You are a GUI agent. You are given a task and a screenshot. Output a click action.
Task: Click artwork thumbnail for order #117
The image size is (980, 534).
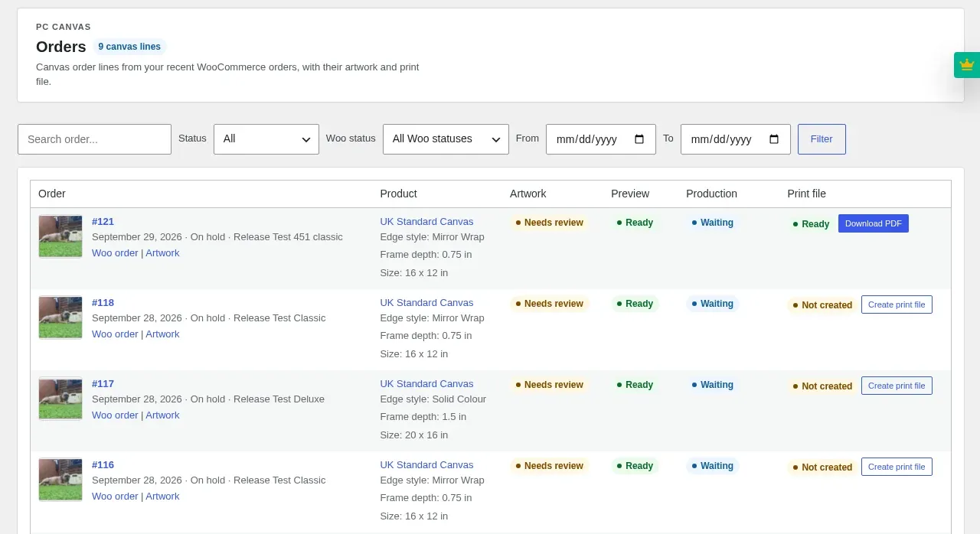coord(60,399)
